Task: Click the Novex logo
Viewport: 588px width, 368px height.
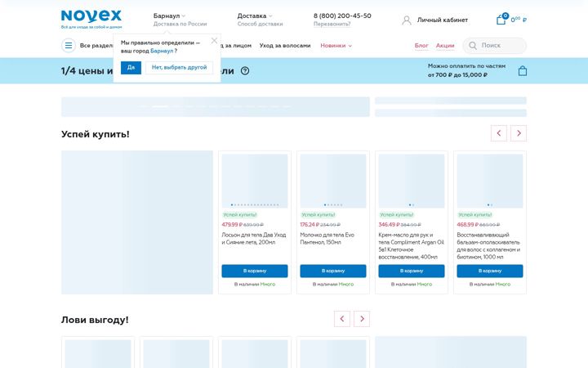Action: click(x=91, y=19)
